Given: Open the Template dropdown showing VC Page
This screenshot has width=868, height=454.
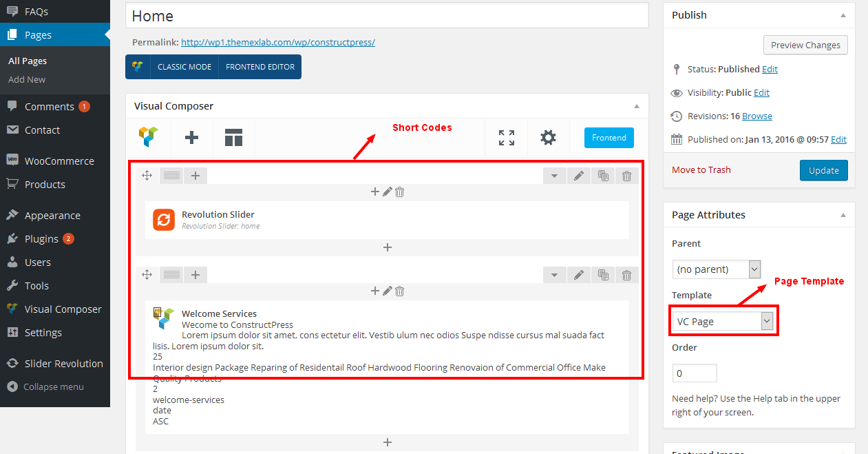Looking at the screenshot, I should tap(722, 321).
